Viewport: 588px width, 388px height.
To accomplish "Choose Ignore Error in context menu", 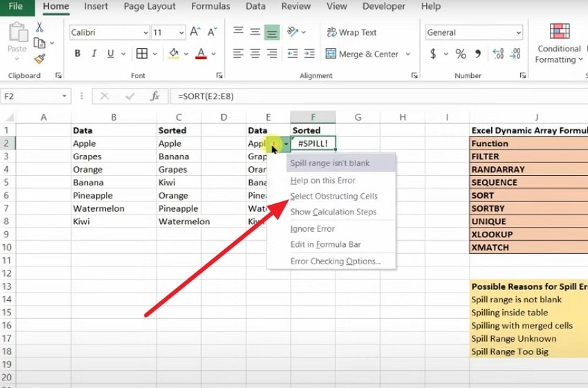I will point(313,229).
